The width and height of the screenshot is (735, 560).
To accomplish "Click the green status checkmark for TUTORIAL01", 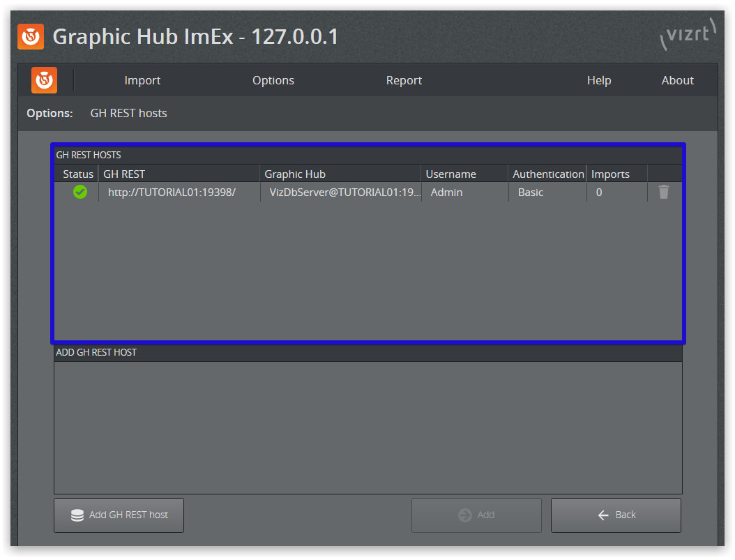I will pyautogui.click(x=80, y=192).
